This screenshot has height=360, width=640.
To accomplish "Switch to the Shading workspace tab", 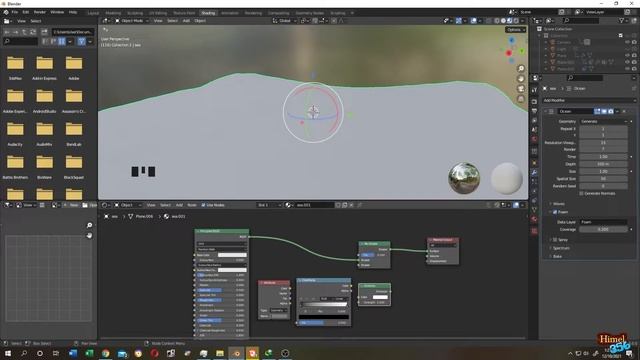I will click(208, 13).
